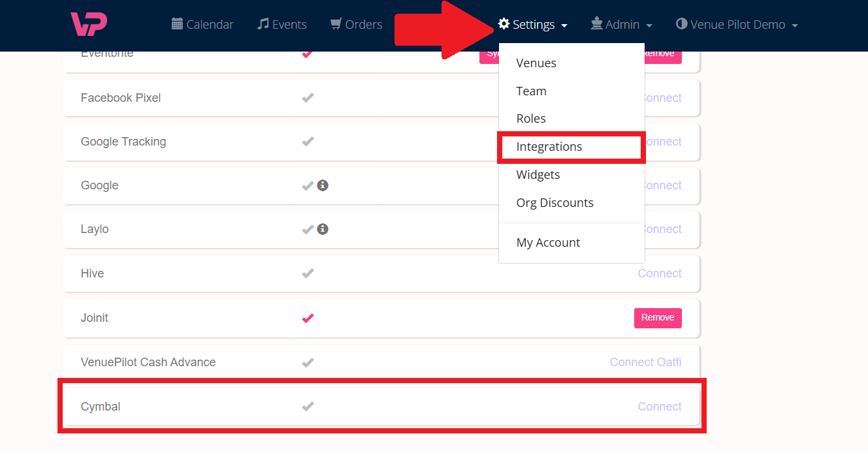Screen dimensions: 868x453
Task: Click the shopping cart icon beside Orders
Action: [336, 24]
